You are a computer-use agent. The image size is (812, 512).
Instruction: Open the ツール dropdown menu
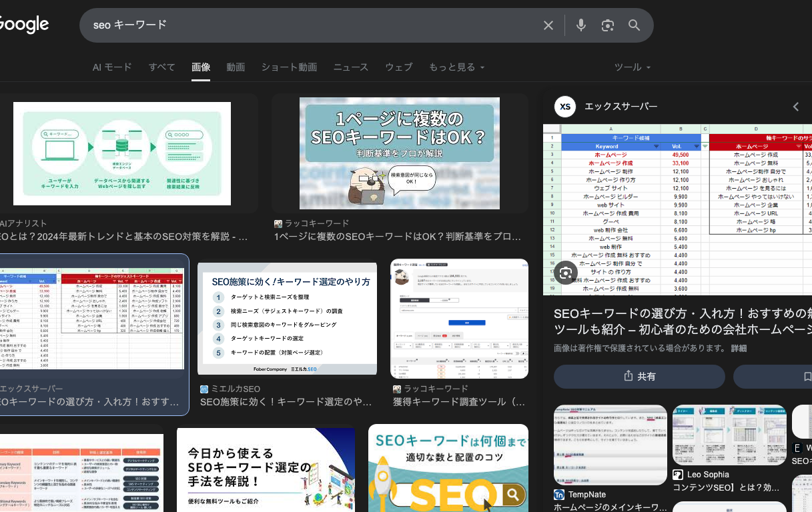(632, 67)
